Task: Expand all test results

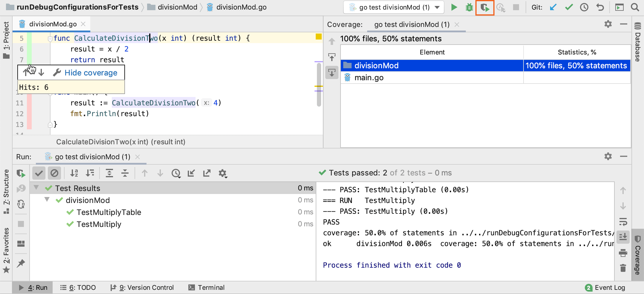Action: click(x=109, y=173)
